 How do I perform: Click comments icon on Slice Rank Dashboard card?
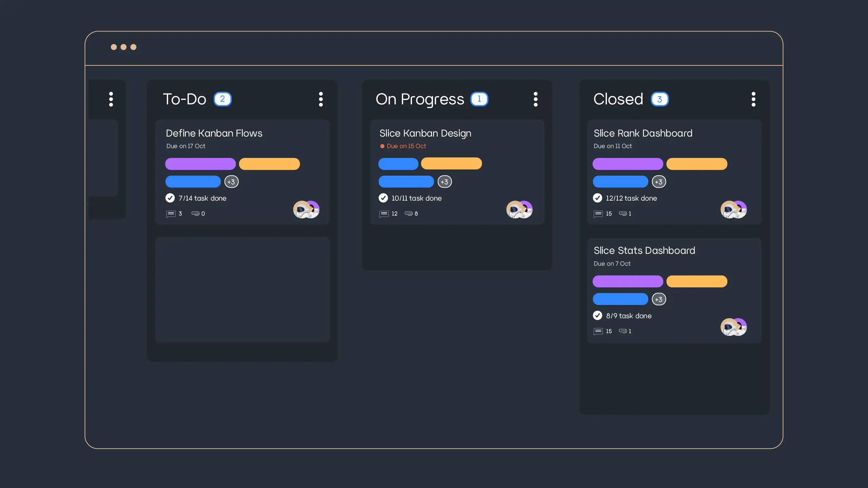click(598, 214)
